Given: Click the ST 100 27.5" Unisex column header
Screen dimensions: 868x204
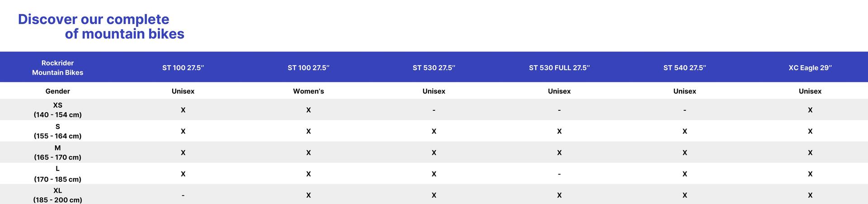Looking at the screenshot, I should (x=183, y=67).
